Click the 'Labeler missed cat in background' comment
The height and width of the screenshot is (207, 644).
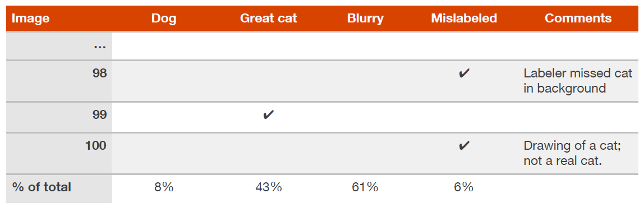coord(578,81)
